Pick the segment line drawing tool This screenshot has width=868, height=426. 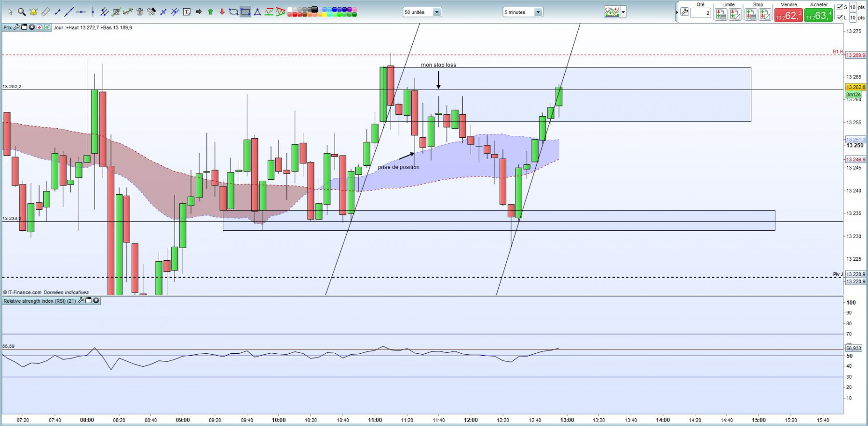click(57, 12)
